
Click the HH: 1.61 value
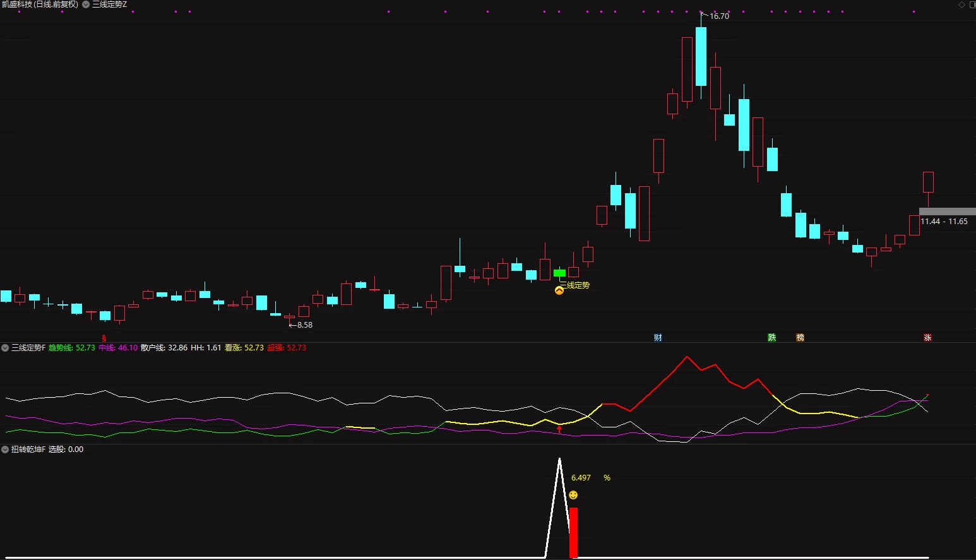[x=206, y=348]
